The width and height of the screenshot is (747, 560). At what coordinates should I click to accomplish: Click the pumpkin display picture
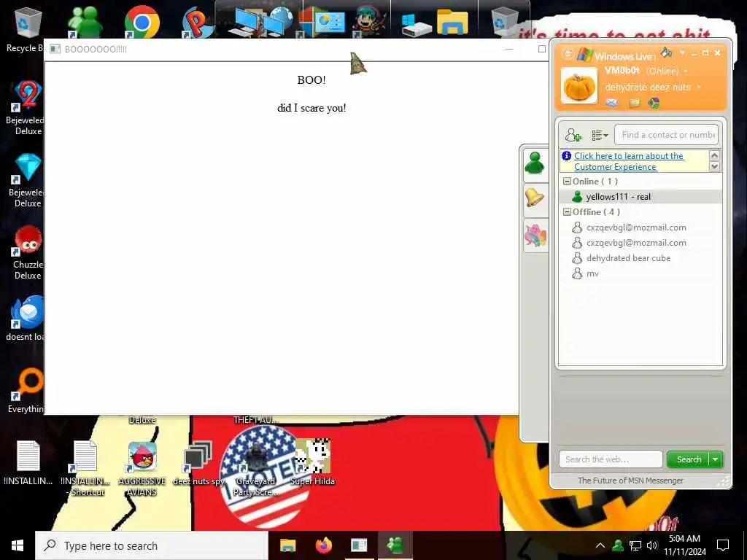coord(578,86)
